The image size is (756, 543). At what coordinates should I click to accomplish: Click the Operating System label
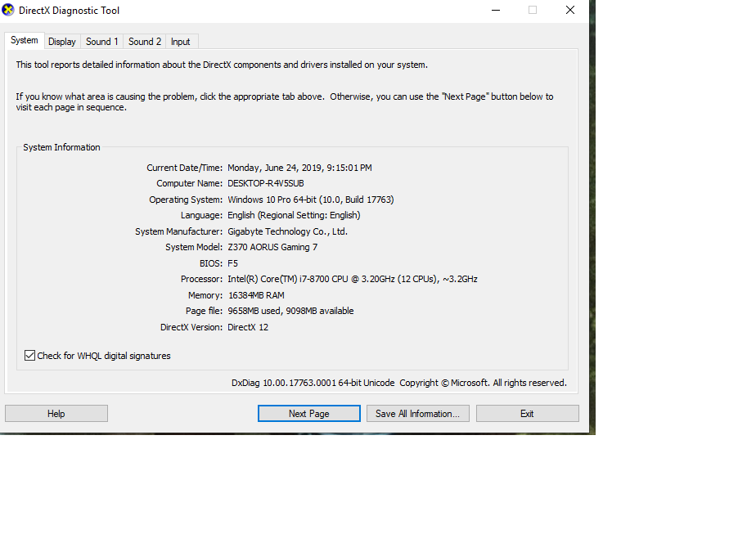(186, 200)
